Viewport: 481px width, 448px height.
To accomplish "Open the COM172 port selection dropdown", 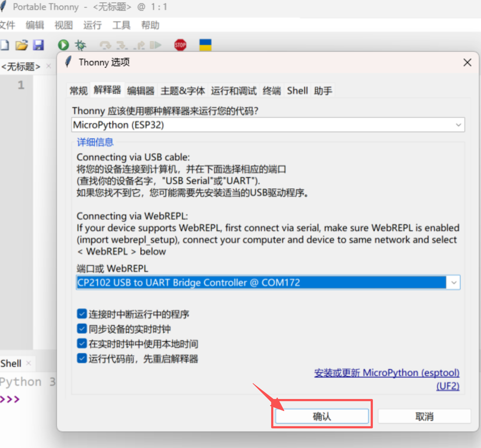I will [x=454, y=283].
